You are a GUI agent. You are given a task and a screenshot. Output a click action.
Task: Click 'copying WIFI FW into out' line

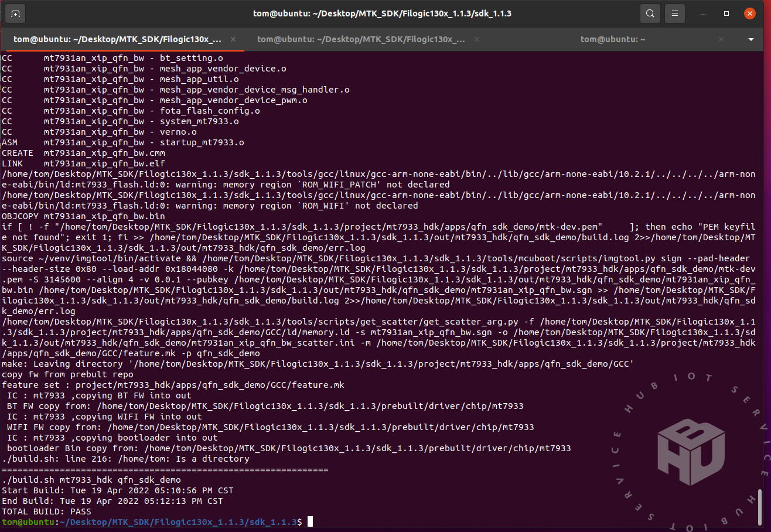(x=104, y=417)
